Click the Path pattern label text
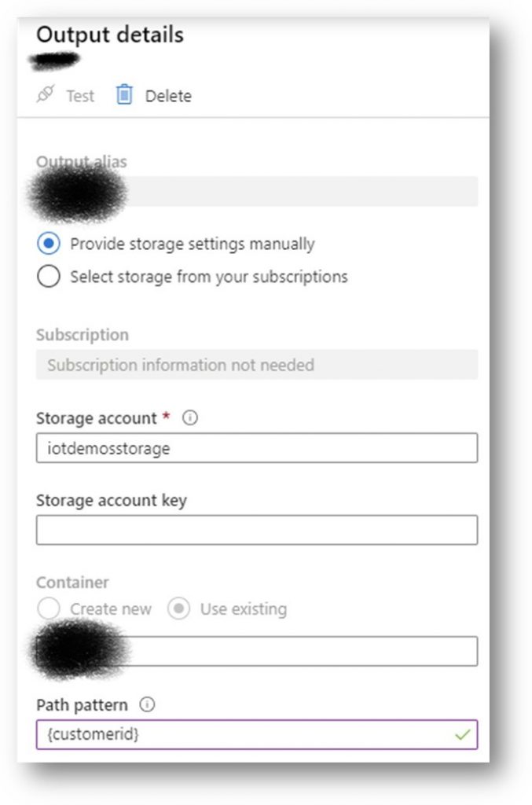The height and width of the screenshot is (805, 532). pyautogui.click(x=82, y=705)
